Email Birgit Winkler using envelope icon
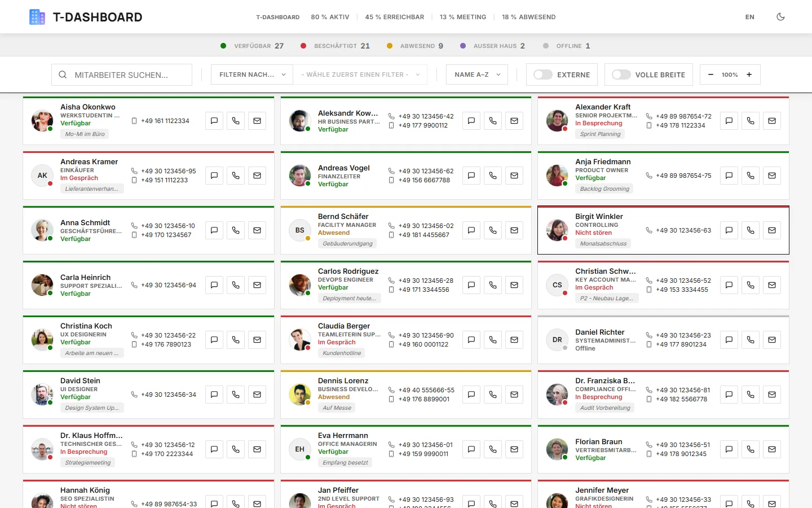The width and height of the screenshot is (812, 508). click(x=772, y=230)
